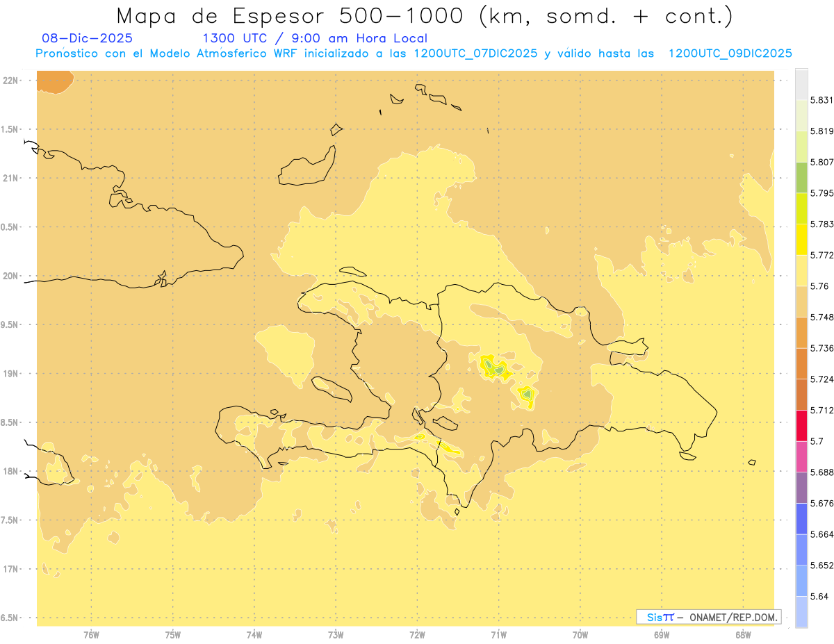Click the longitude label 68W
This screenshot has width=834, height=644.
[743, 635]
